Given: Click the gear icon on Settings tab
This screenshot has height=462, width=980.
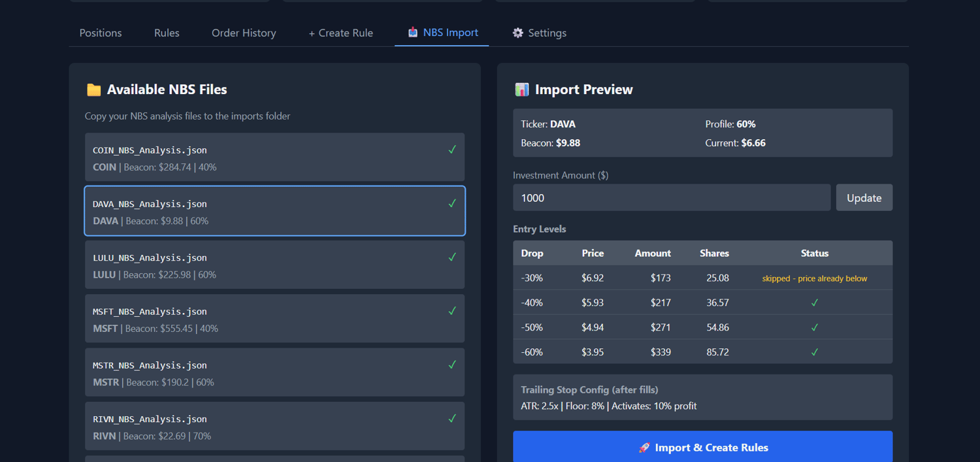Looking at the screenshot, I should pos(518,33).
